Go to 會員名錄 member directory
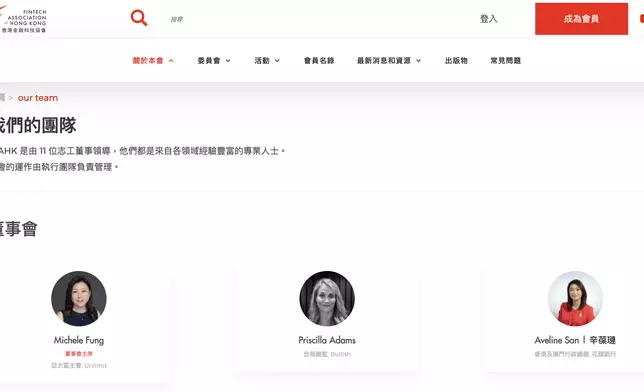This screenshot has width=644, height=392. click(319, 60)
